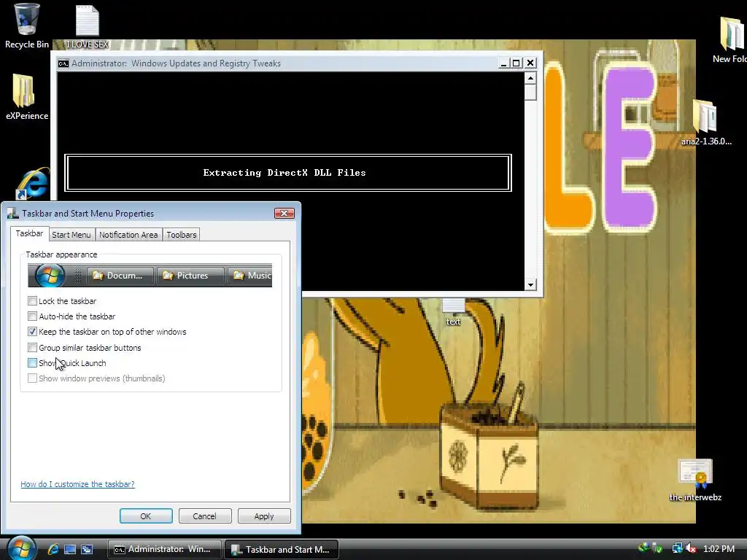Click the Safely Remove Hardware tray icon
The image size is (747, 560).
coord(658,548)
